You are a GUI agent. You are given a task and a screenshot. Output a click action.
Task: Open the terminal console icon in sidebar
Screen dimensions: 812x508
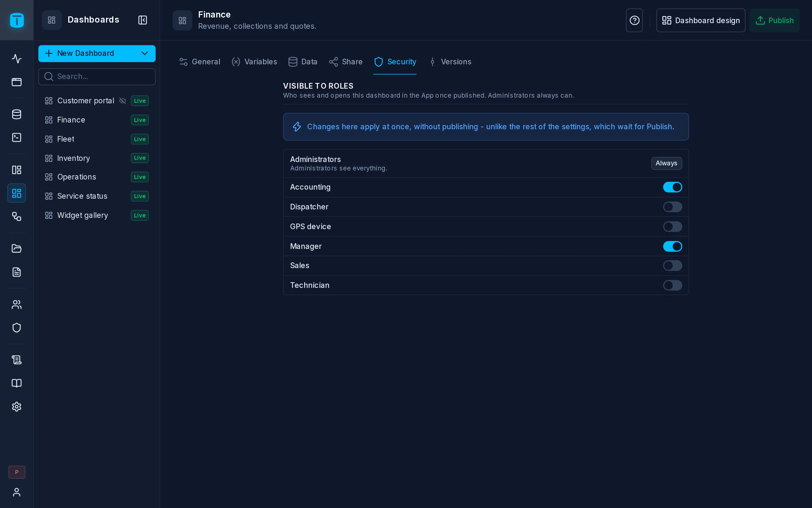(16, 137)
